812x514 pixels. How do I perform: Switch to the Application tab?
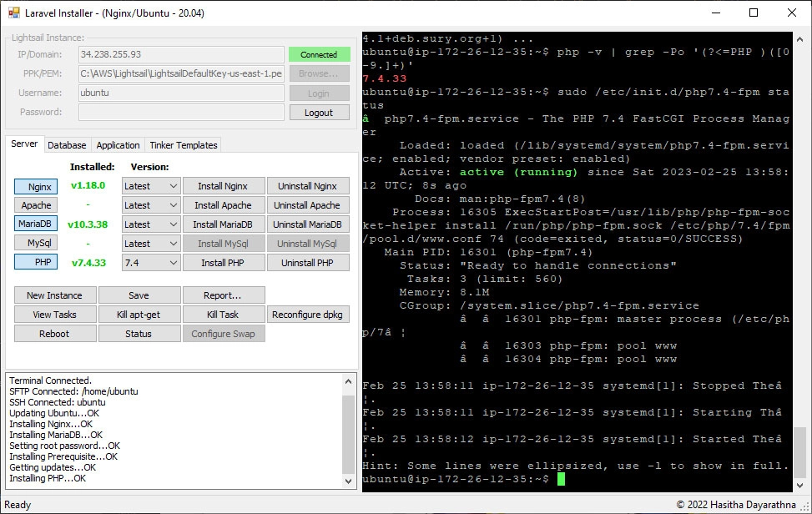tap(118, 145)
